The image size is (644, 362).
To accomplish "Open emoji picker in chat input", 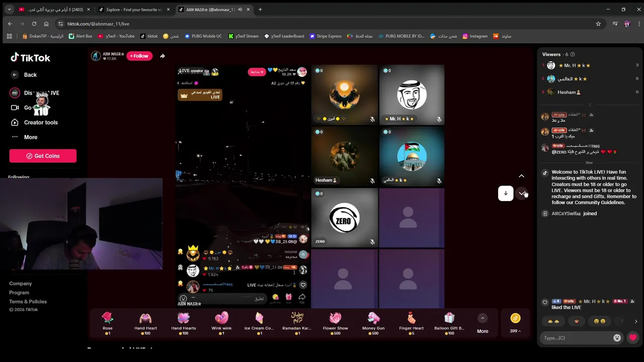I will [617, 338].
